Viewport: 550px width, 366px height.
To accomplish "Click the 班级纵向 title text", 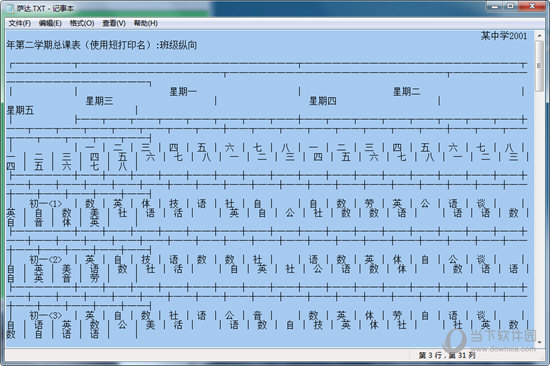I will click(178, 45).
